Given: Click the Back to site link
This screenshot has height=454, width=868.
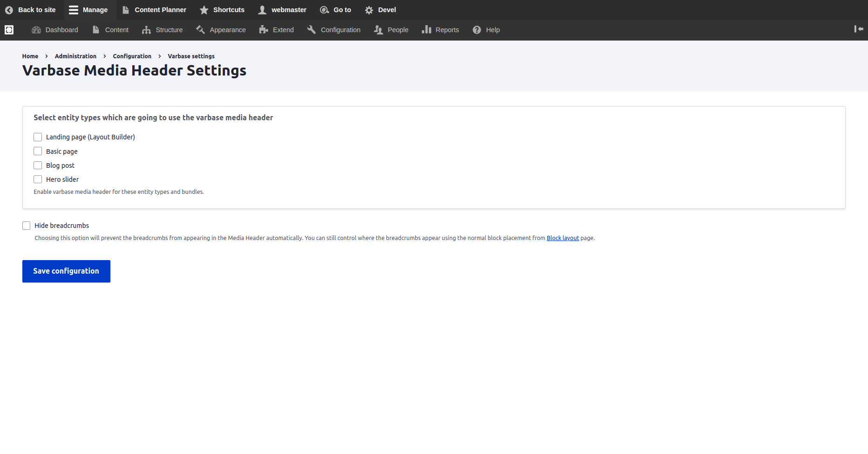Looking at the screenshot, I should coord(37,10).
